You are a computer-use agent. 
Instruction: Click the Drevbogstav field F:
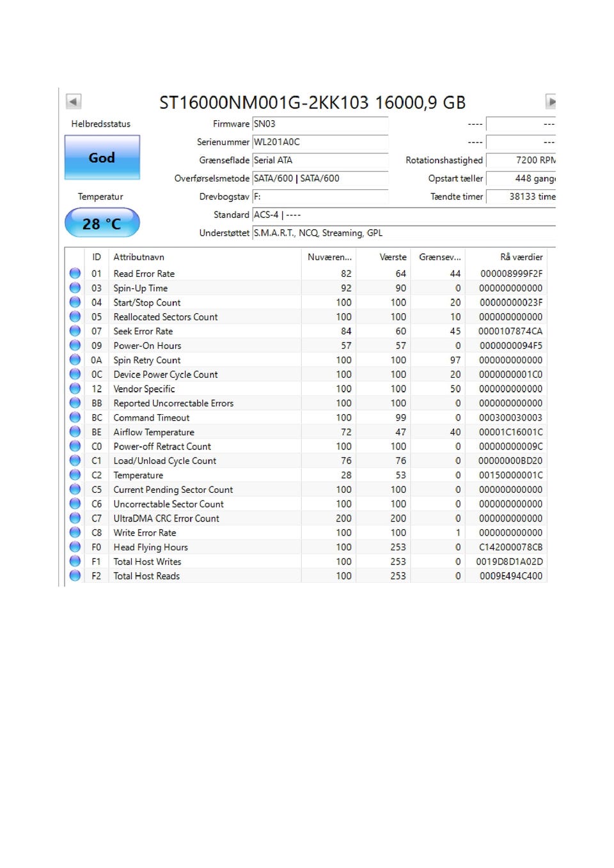coord(320,197)
